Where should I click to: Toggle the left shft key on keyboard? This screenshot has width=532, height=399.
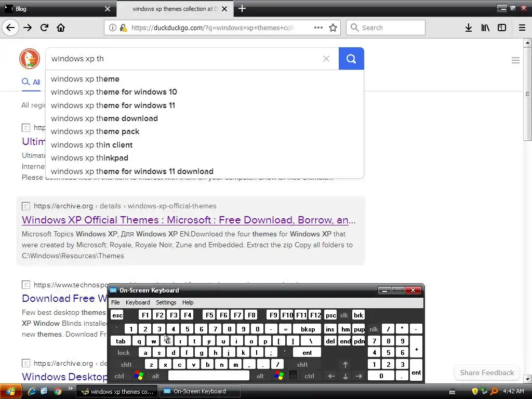(x=126, y=364)
